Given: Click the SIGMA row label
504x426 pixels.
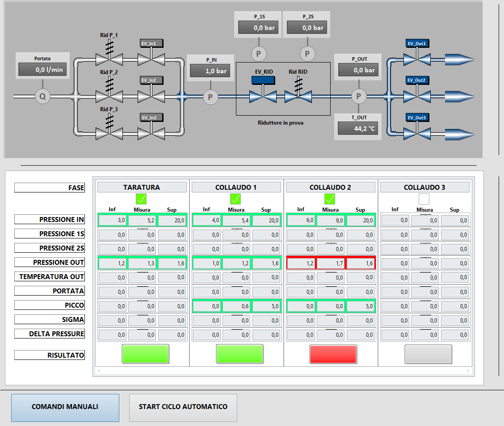Looking at the screenshot, I should [x=50, y=319].
